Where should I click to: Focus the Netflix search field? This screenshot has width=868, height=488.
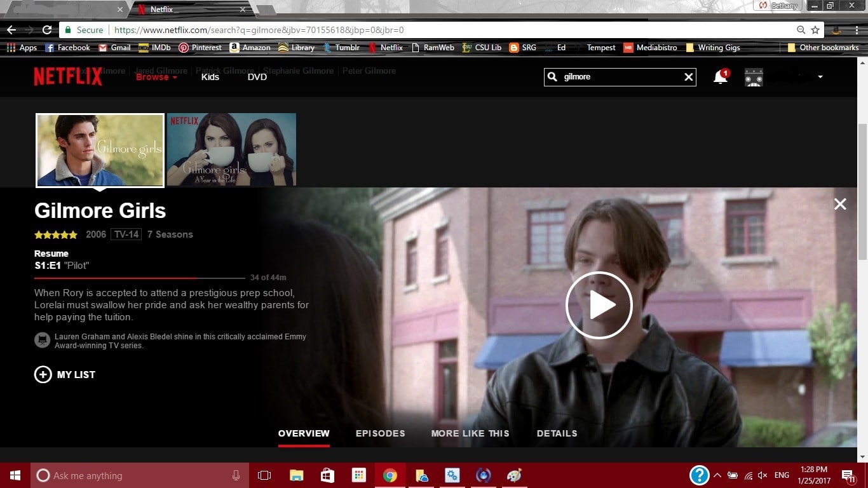point(621,77)
